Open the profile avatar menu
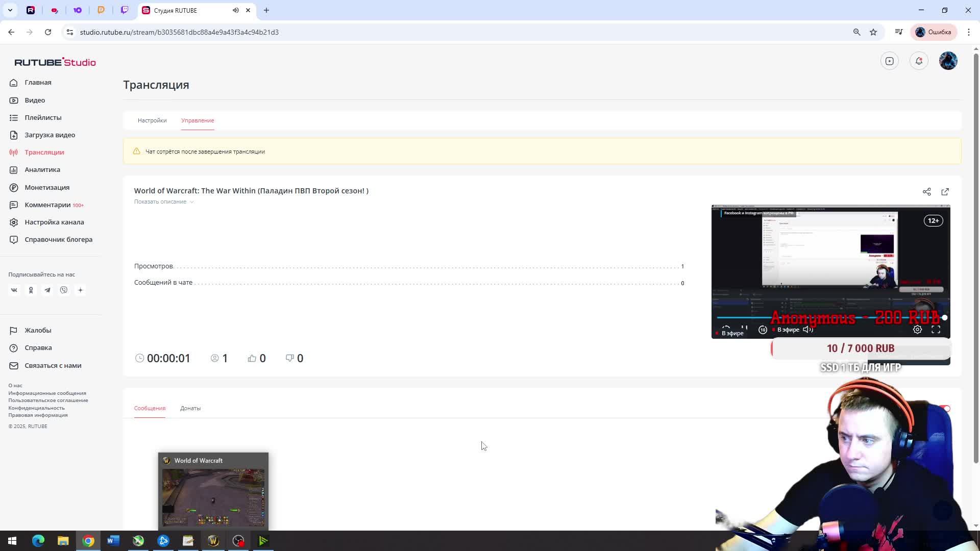Image resolution: width=980 pixels, height=551 pixels. [948, 61]
